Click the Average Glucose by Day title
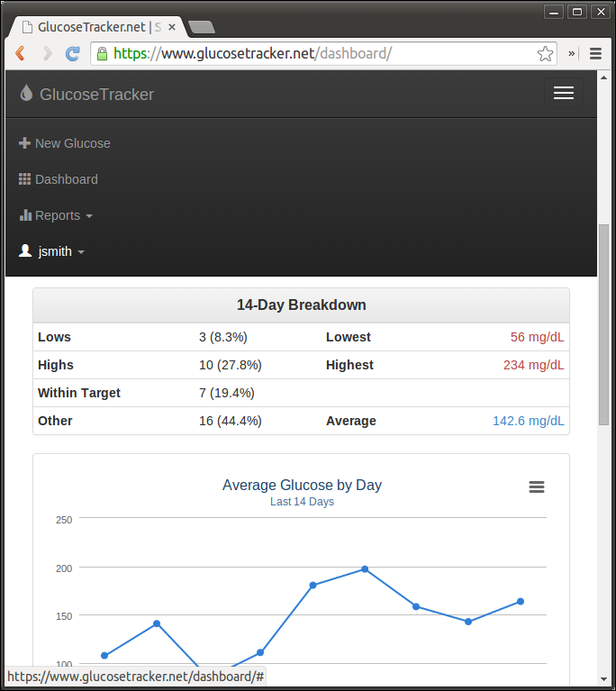This screenshot has width=616, height=691. [x=302, y=485]
